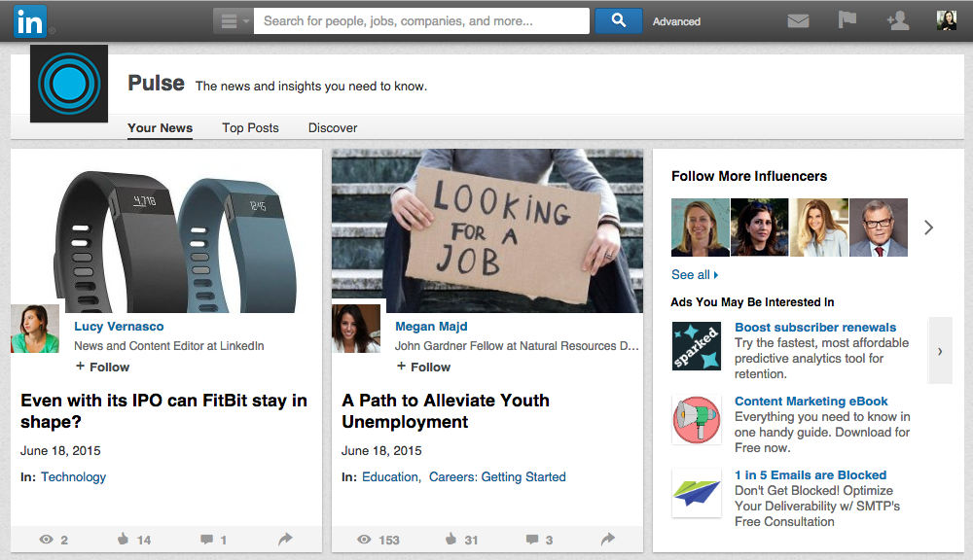Open the notifications flag icon
The image size is (973, 560).
click(847, 20)
